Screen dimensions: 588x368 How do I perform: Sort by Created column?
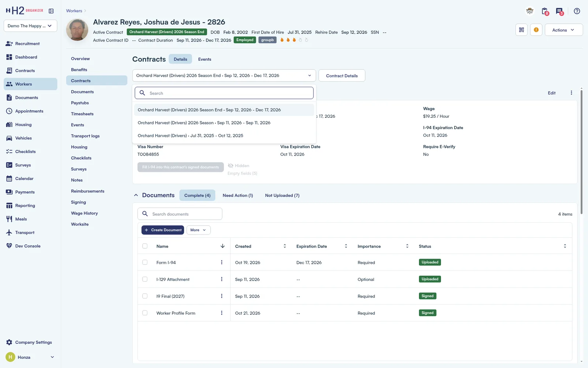click(x=284, y=246)
